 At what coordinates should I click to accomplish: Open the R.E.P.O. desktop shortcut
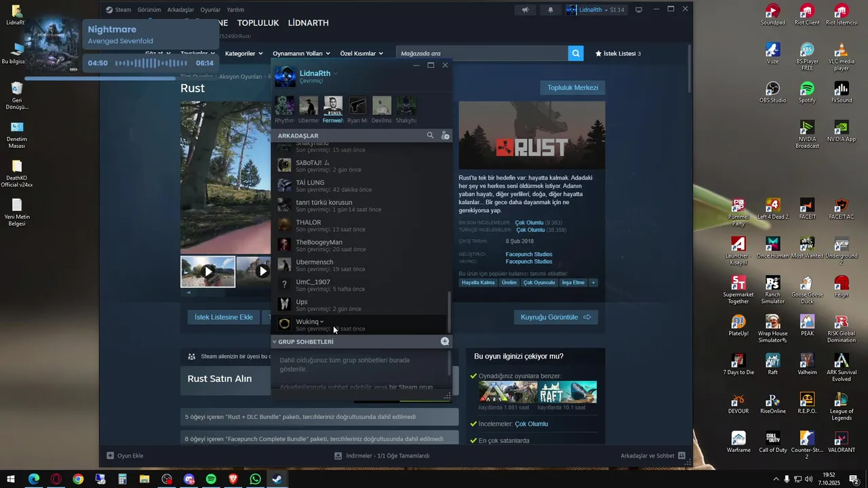807,403
